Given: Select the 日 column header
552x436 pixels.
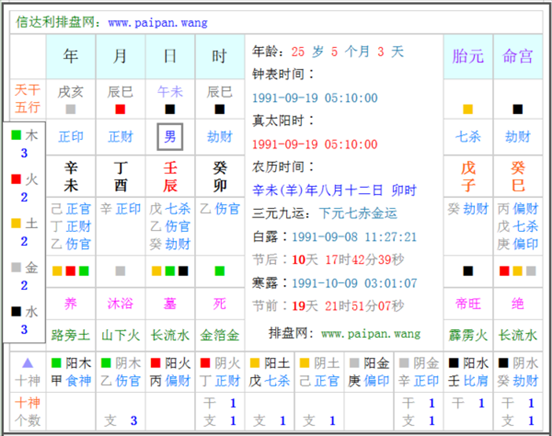Looking at the screenshot, I should point(170,56).
